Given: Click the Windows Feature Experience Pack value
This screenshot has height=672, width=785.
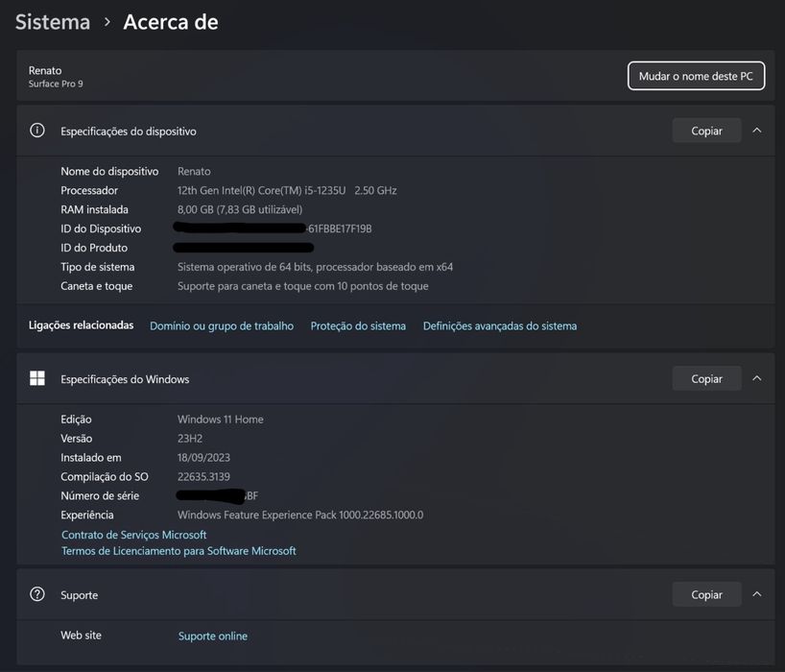Looking at the screenshot, I should (x=300, y=515).
